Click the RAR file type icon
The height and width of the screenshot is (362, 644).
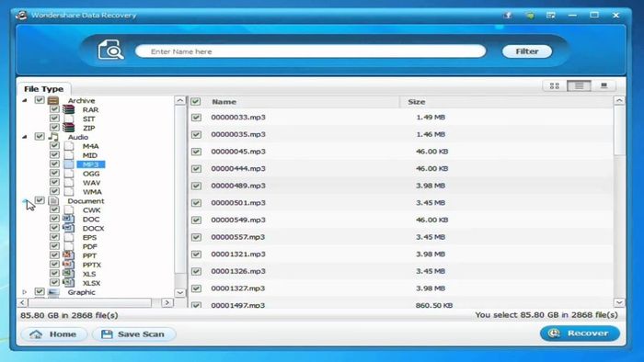[69, 109]
